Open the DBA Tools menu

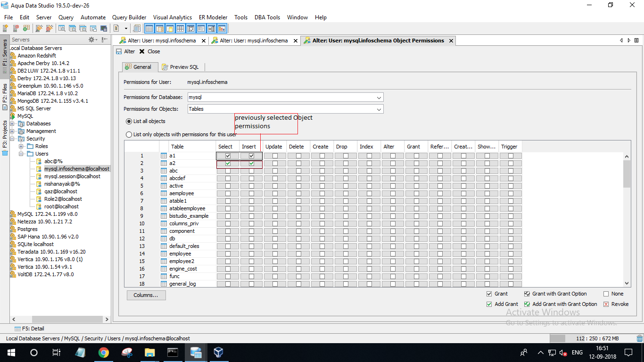coord(267,17)
